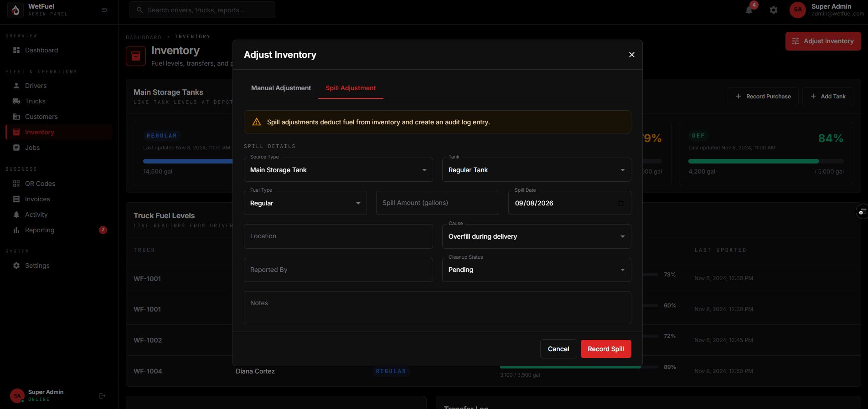Open the Cause dropdown
The width and height of the screenshot is (868, 409).
click(537, 236)
